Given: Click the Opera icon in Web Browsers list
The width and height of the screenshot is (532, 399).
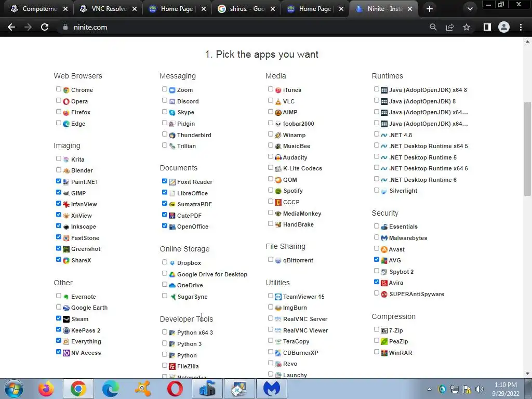Looking at the screenshot, I should (x=66, y=101).
